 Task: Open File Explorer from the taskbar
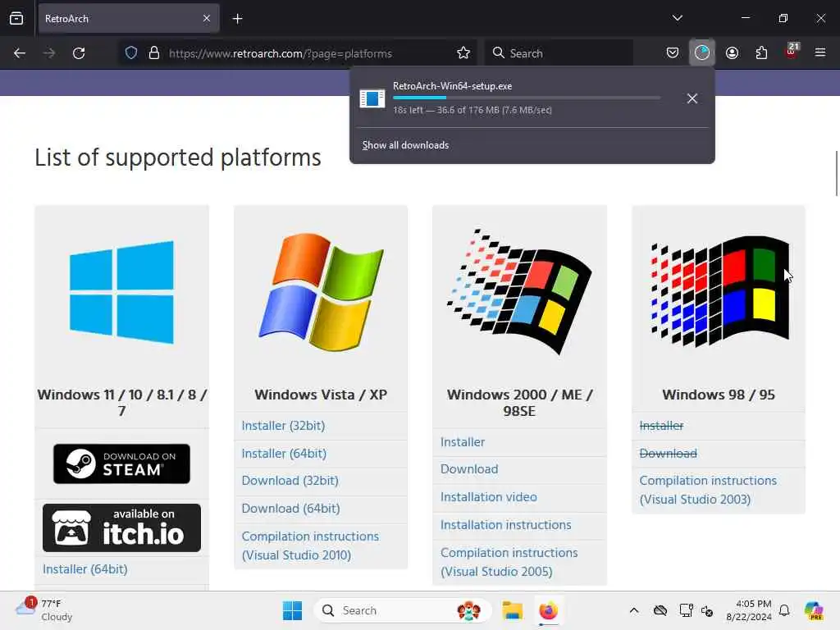tap(512, 610)
